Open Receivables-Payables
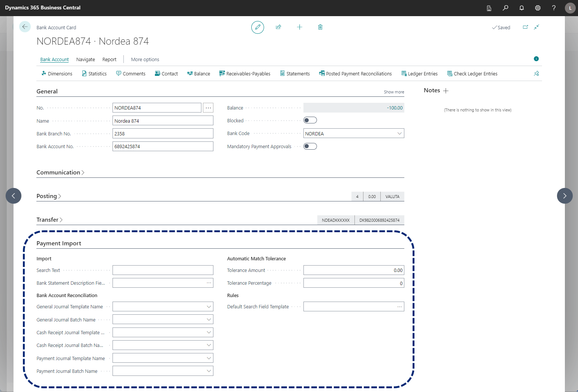 (x=245, y=74)
